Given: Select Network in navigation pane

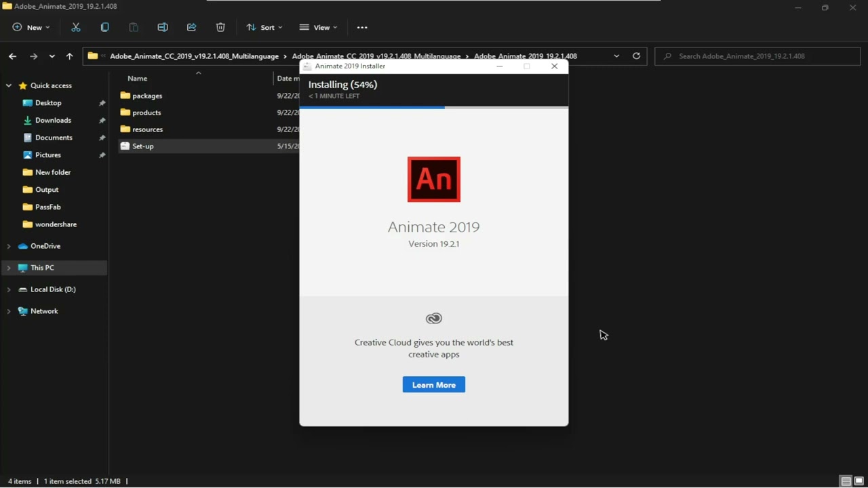Looking at the screenshot, I should [x=44, y=311].
